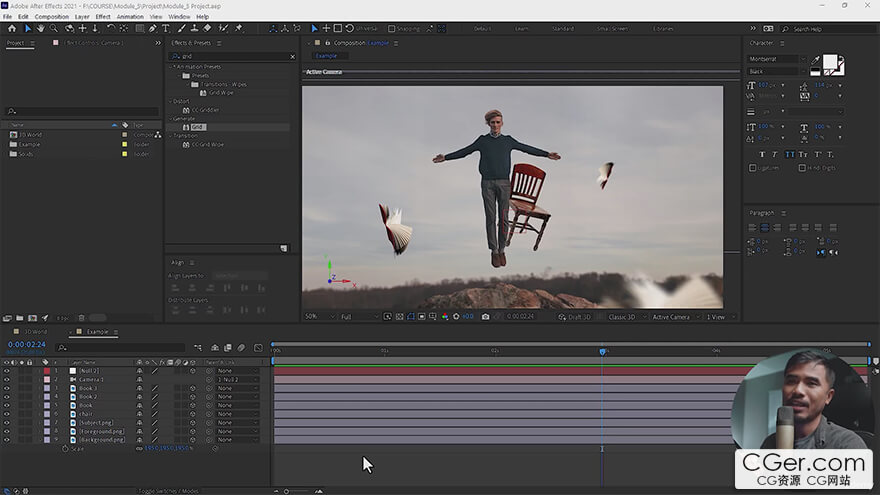The image size is (880, 495).
Task: Switch to the 3D World timeline tab
Action: pyautogui.click(x=35, y=331)
